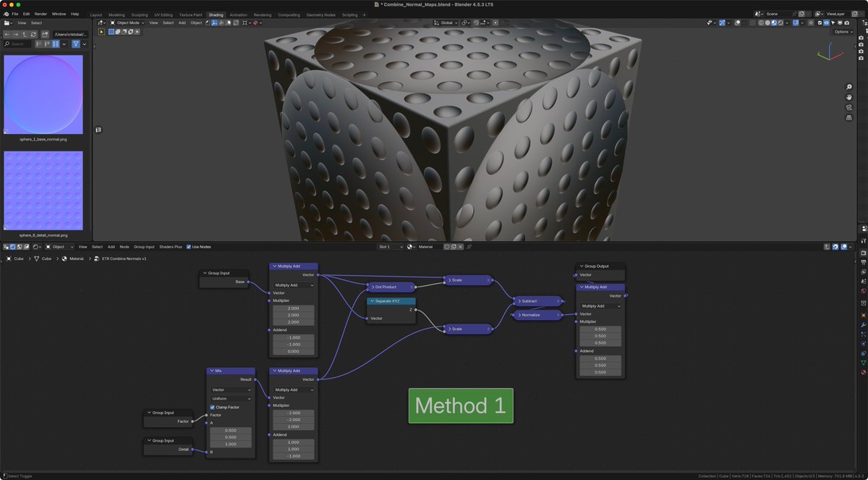Open the Object Mode dropdown

coord(127,22)
